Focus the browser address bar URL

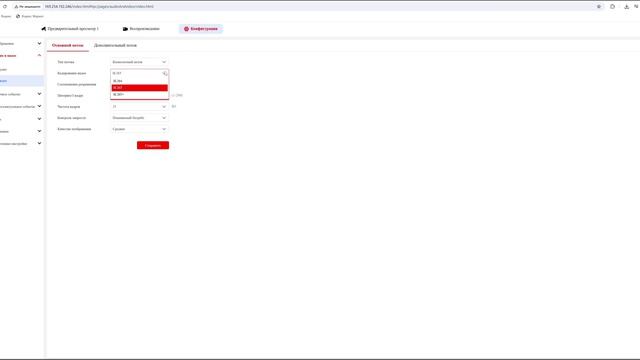coord(99,7)
